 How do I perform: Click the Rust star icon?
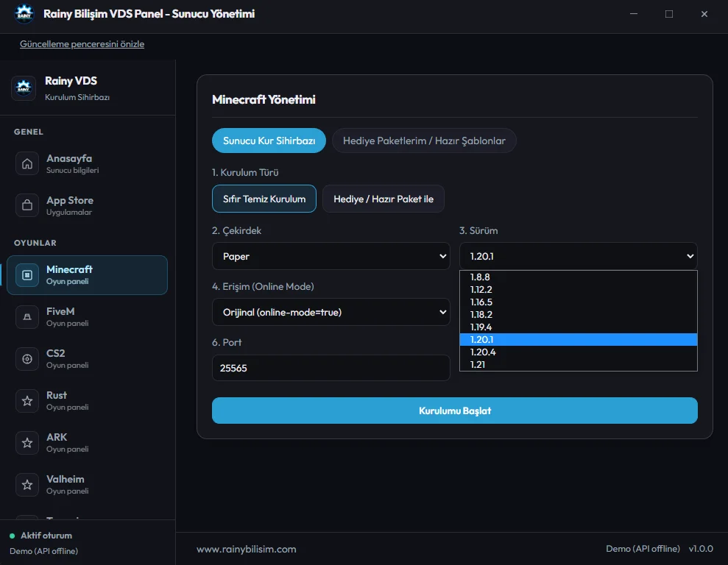pos(27,401)
